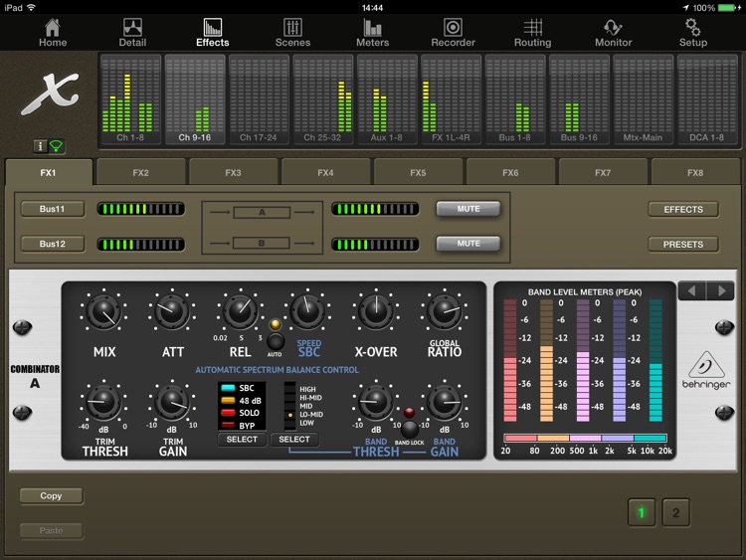The height and width of the screenshot is (560, 746).
Task: Click the MIX knob
Action: [x=104, y=313]
